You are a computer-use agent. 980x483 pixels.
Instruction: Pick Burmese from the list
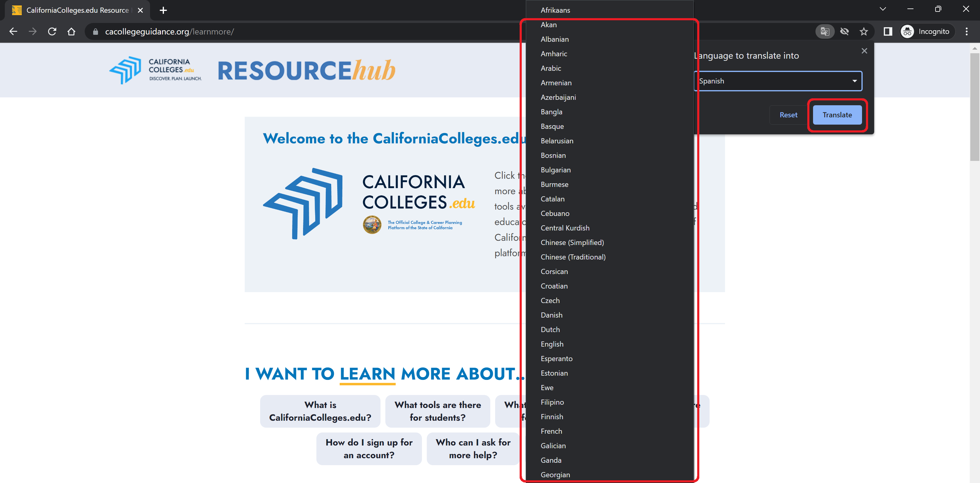609,184
